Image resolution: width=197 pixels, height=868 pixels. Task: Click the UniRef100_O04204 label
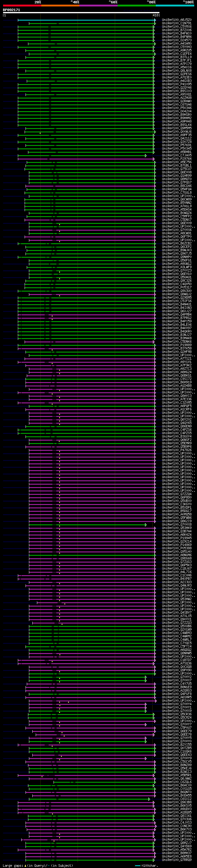(176, 111)
